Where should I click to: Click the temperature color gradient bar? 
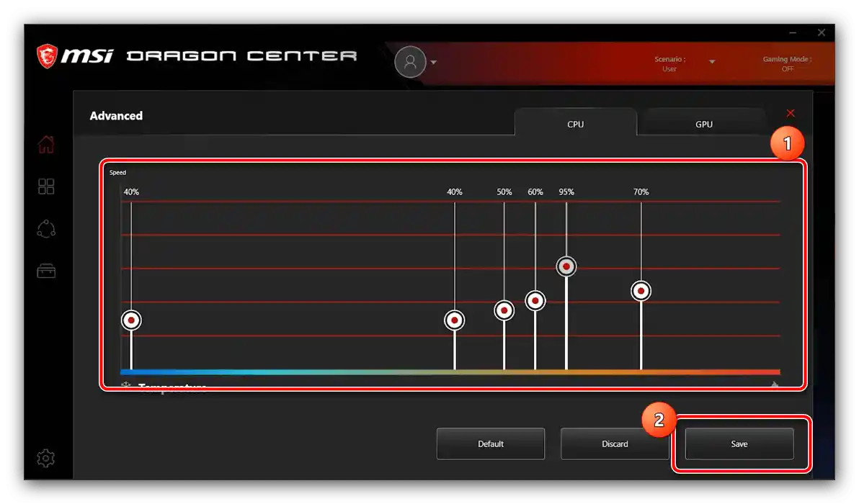pos(450,372)
